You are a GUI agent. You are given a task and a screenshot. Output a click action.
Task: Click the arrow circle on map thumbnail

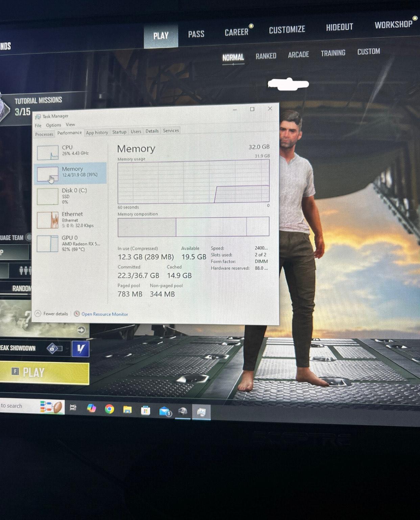[81, 330]
